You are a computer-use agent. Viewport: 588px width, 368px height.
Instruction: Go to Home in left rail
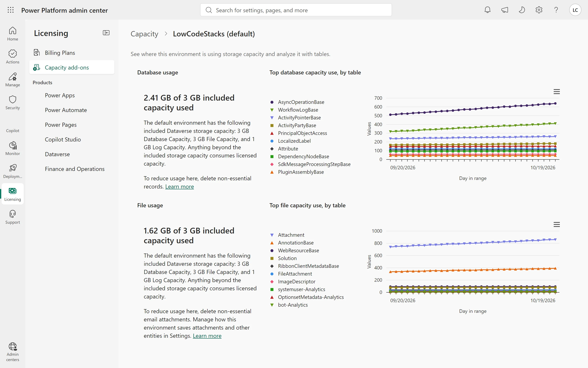click(13, 34)
